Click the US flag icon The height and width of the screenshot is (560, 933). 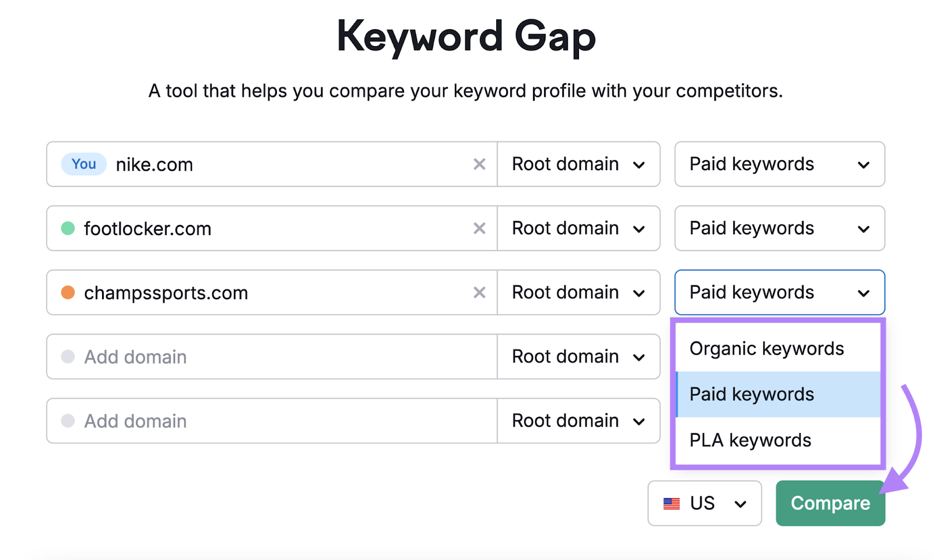tap(672, 503)
